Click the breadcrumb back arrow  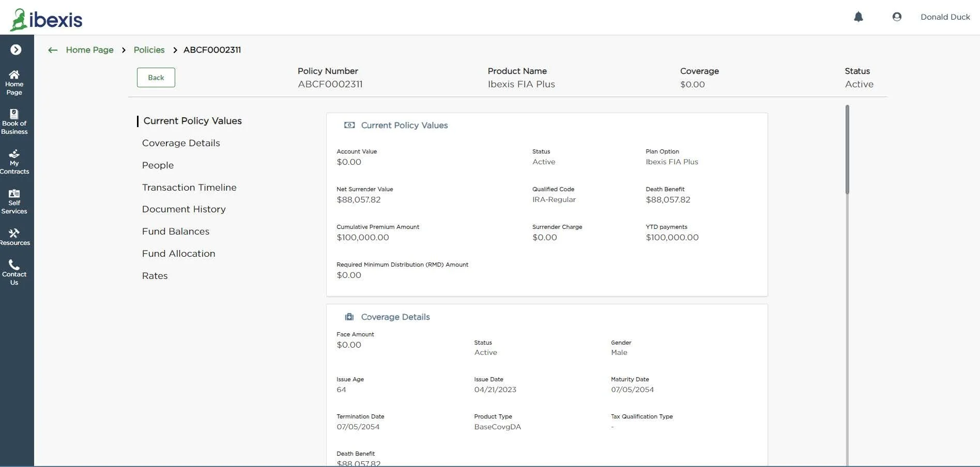53,50
